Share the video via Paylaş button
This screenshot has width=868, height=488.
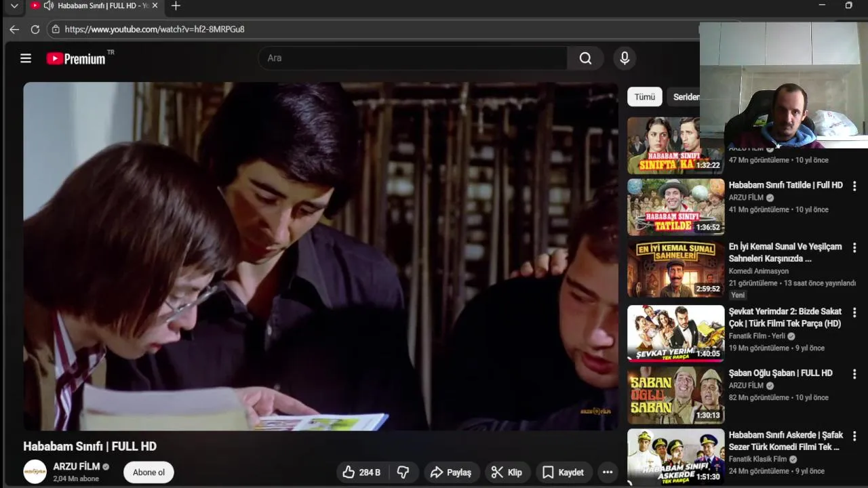450,472
